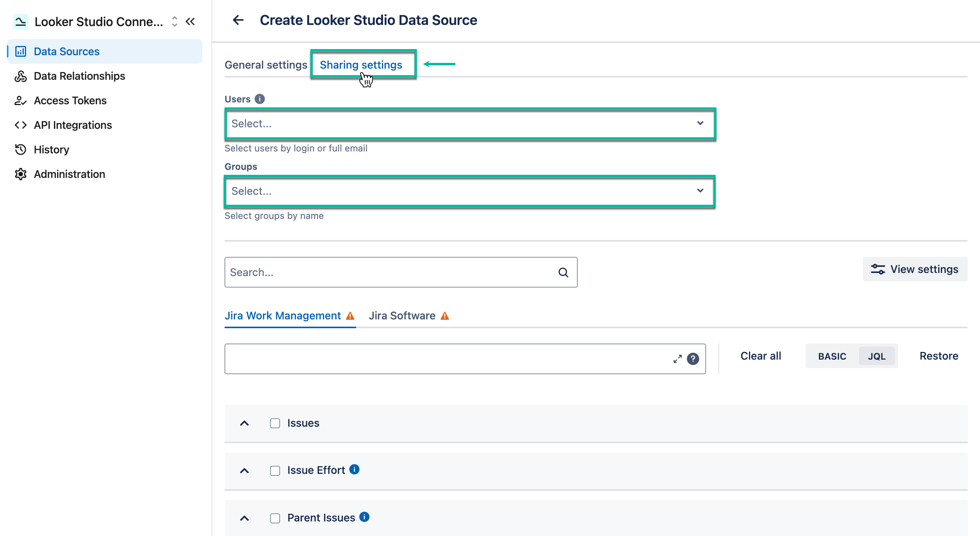Open the Data Sources section

tap(66, 51)
